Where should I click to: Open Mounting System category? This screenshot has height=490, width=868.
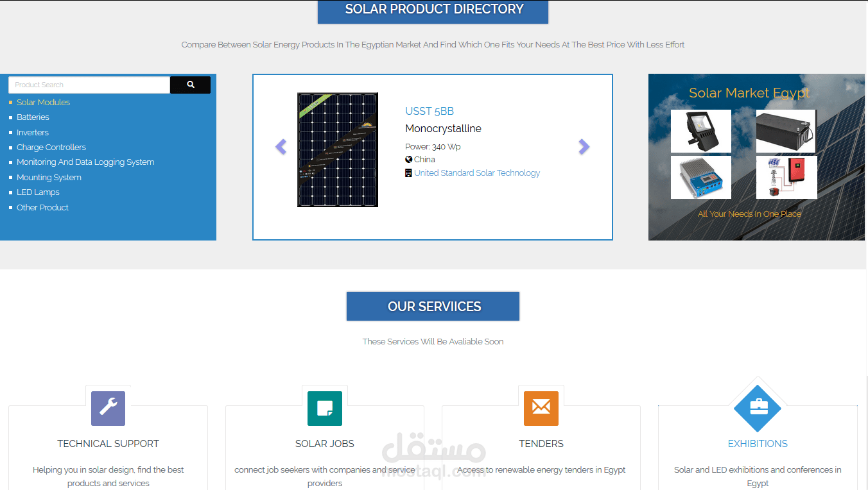coord(49,178)
